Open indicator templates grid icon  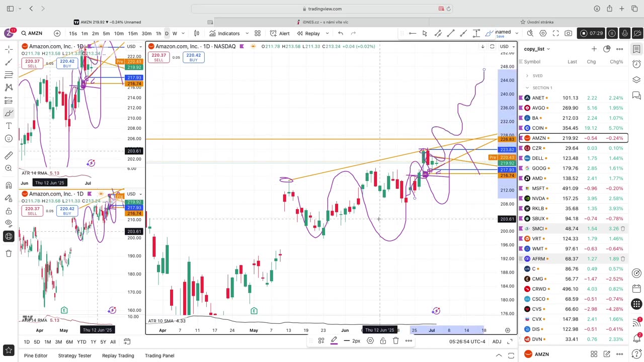(x=257, y=33)
